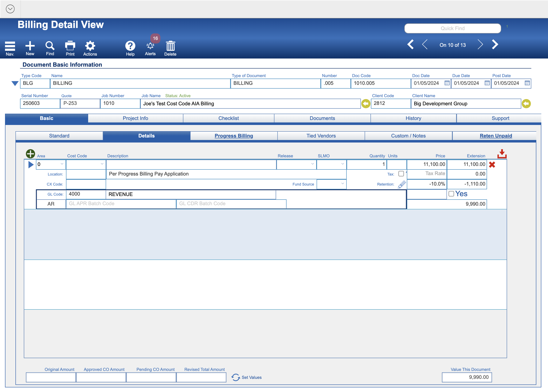Go to next record with thin right arrow
This screenshot has width=548, height=392.
[480, 45]
